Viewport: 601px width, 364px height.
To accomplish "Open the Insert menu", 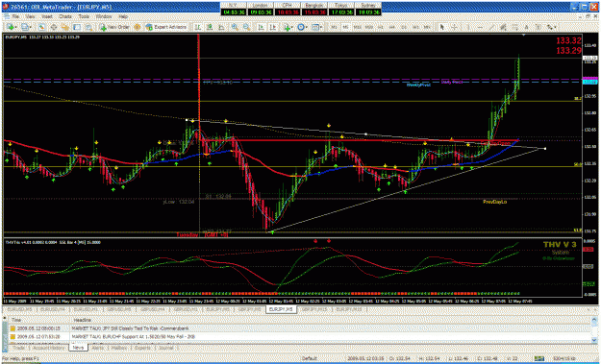I will coord(47,17).
